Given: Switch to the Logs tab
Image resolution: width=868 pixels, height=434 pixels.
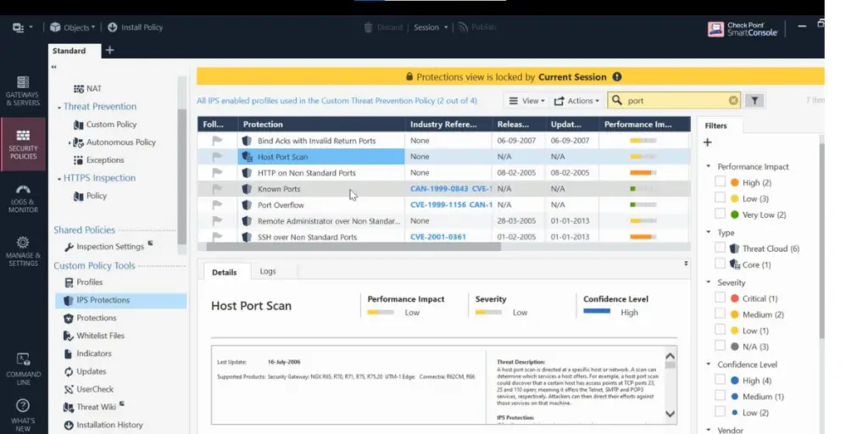Looking at the screenshot, I should [267, 271].
